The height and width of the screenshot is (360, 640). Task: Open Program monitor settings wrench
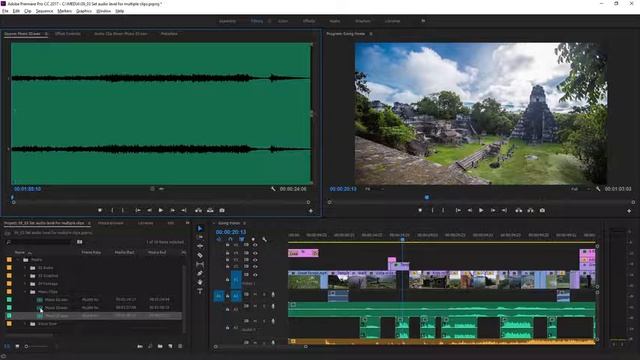(x=598, y=189)
